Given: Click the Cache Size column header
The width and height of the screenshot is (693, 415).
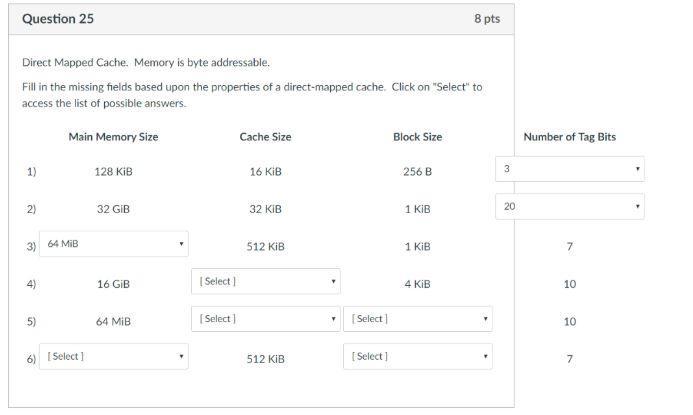Looking at the screenshot, I should [265, 137].
